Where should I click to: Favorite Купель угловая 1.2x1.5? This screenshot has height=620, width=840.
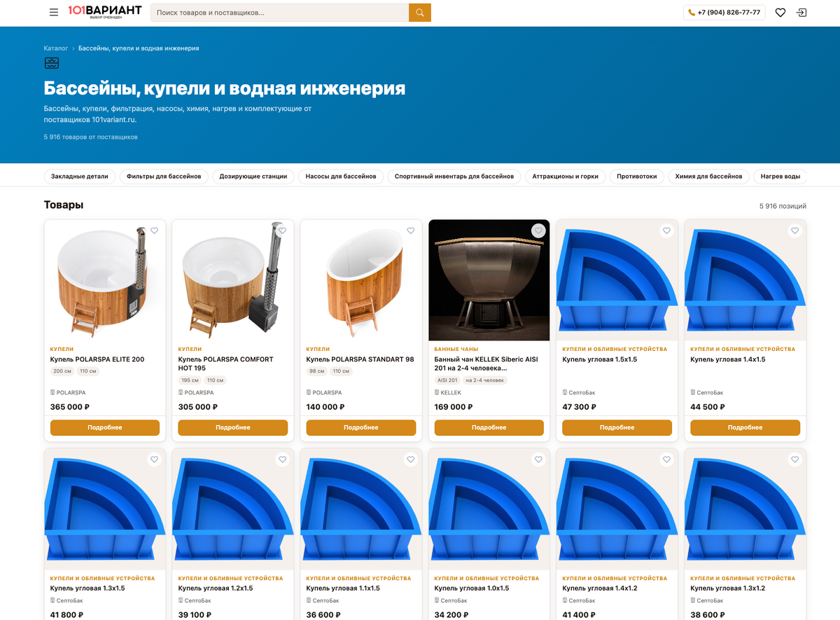(x=282, y=460)
